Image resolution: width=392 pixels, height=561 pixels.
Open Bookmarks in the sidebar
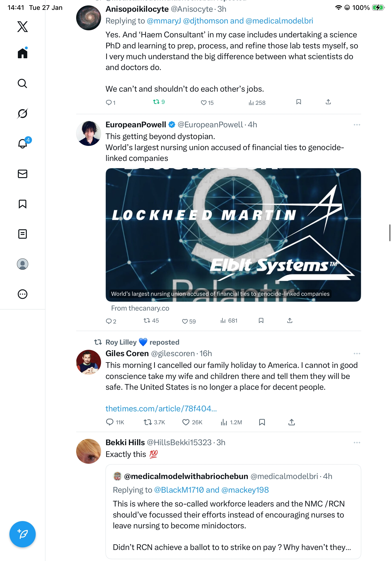pos(23,204)
